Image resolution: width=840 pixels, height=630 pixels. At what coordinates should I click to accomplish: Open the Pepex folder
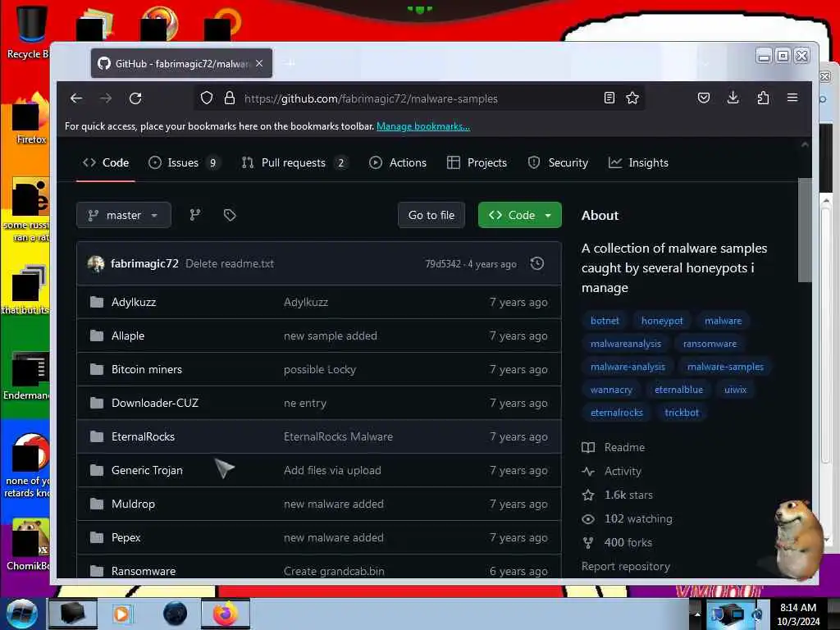tap(126, 538)
